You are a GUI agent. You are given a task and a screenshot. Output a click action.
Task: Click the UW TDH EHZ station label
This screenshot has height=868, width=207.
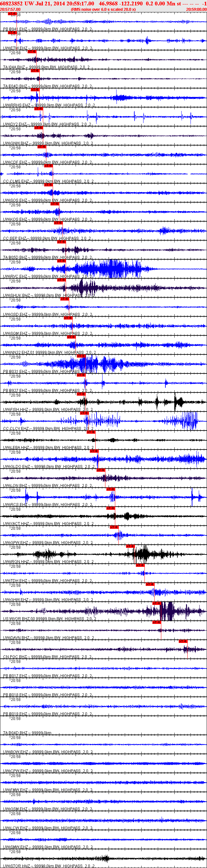coord(15,581)
